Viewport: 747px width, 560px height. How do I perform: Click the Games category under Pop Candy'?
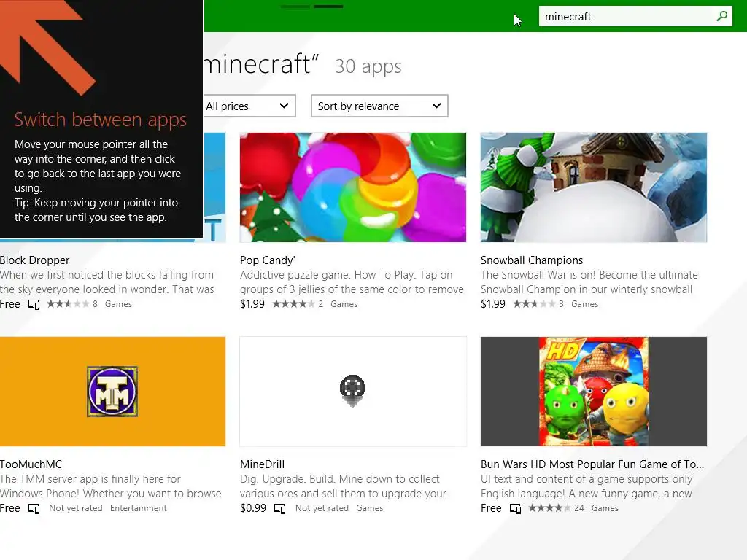click(x=344, y=304)
